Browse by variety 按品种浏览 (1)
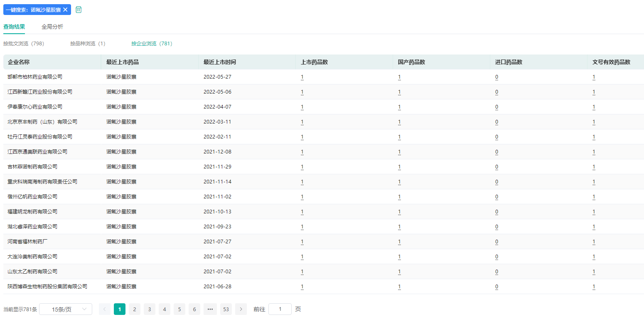The width and height of the screenshot is (644, 317). (x=88, y=43)
